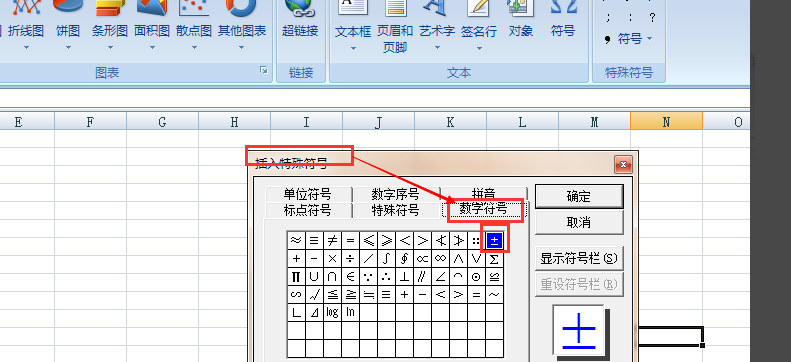Screen dimensions: 791x362
Task: Pick the infinity ∞ symbol cell
Action: (440, 259)
